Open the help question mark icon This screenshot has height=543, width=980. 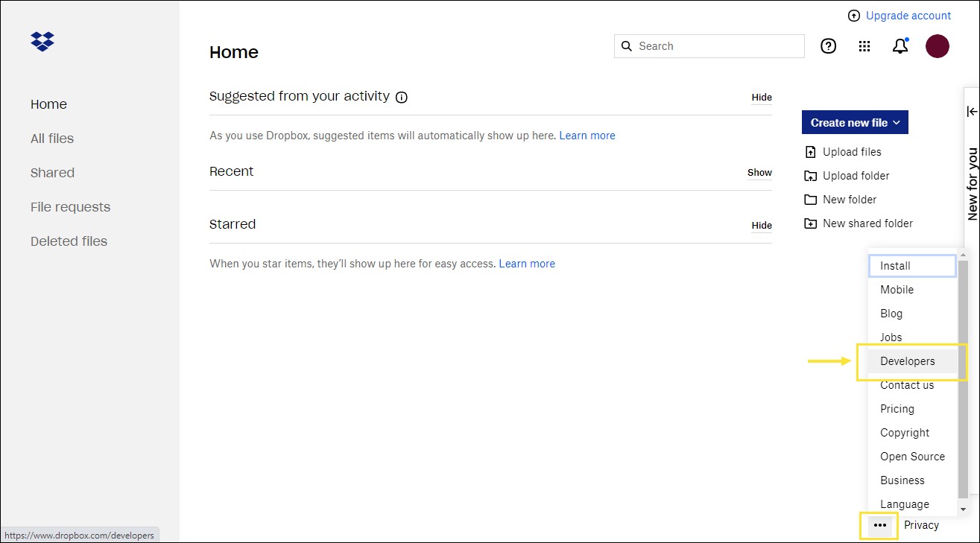click(828, 45)
